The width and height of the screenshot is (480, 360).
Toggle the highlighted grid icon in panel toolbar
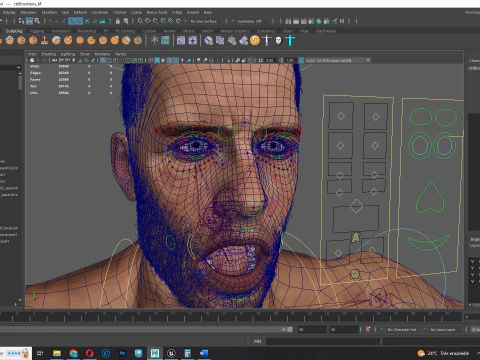(103, 60)
